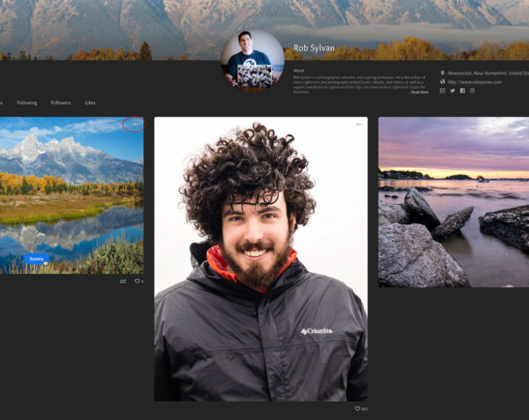Open the three-dot menu on the portrait photo
Screen dimensions: 529x420
coord(359,124)
